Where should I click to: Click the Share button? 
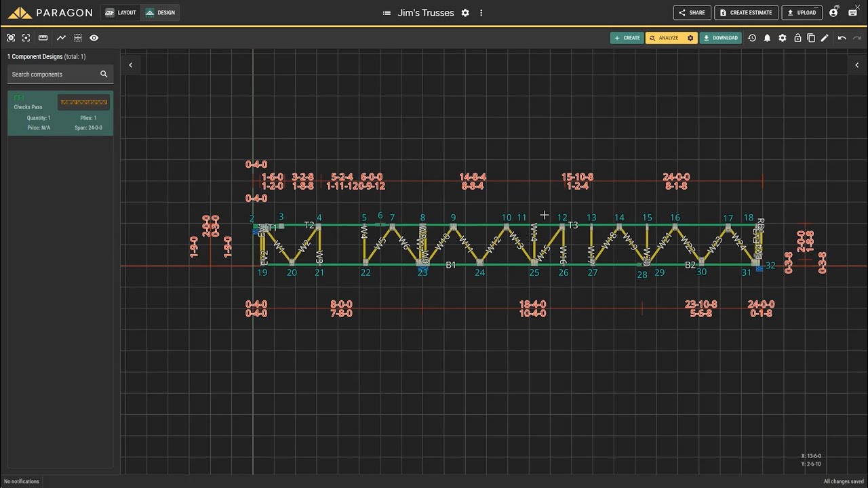(692, 12)
